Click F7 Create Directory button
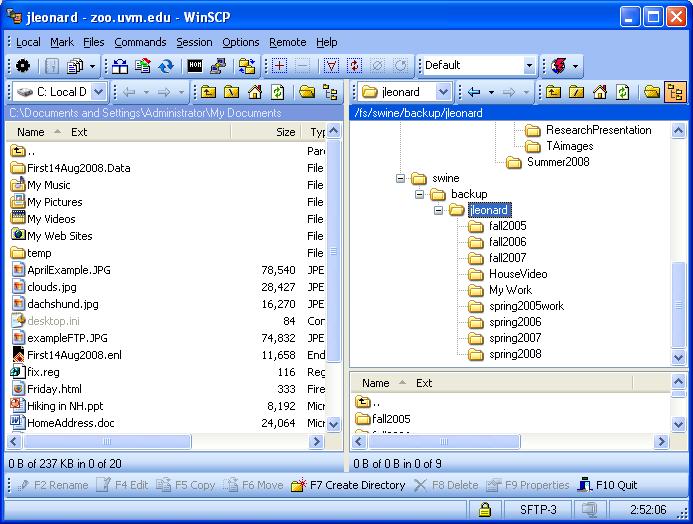693x524 pixels. click(x=348, y=485)
